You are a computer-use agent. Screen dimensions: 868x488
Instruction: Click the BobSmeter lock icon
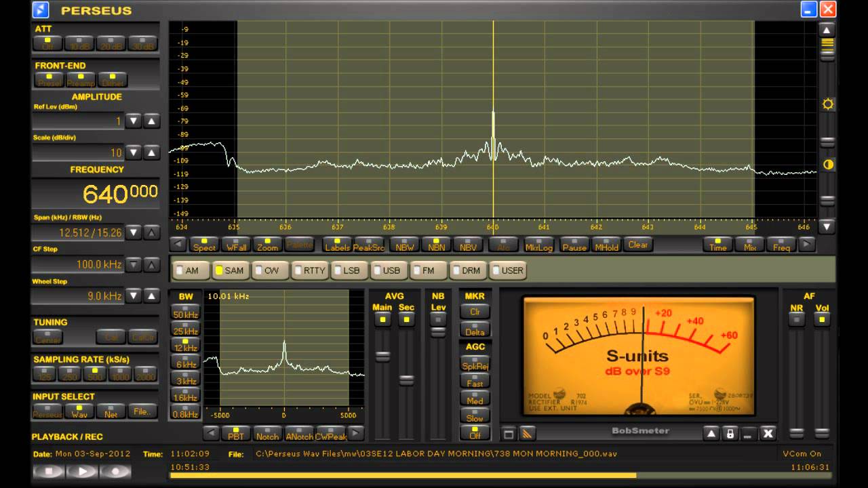[730, 434]
